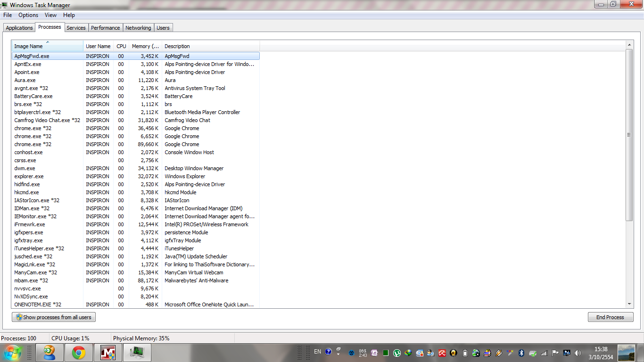Click the Task Manager taskbar icon
Viewport: 644px width, 362px height.
pyautogui.click(x=137, y=353)
